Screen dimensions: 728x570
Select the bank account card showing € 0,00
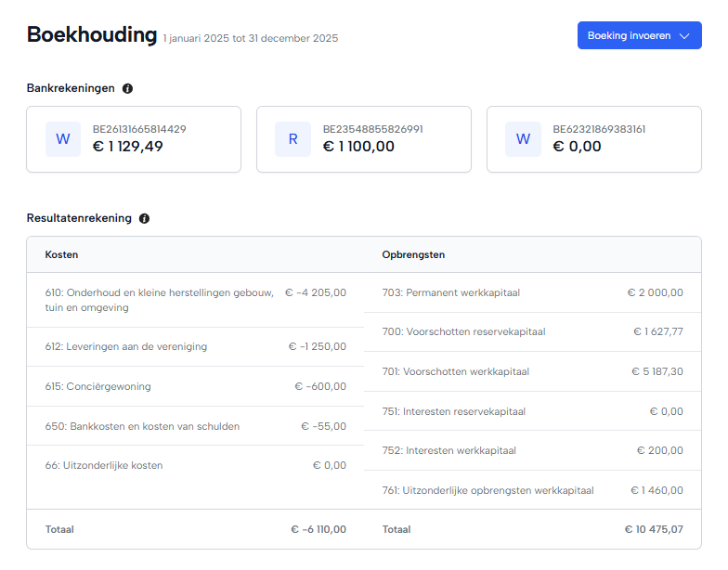pyautogui.click(x=594, y=139)
